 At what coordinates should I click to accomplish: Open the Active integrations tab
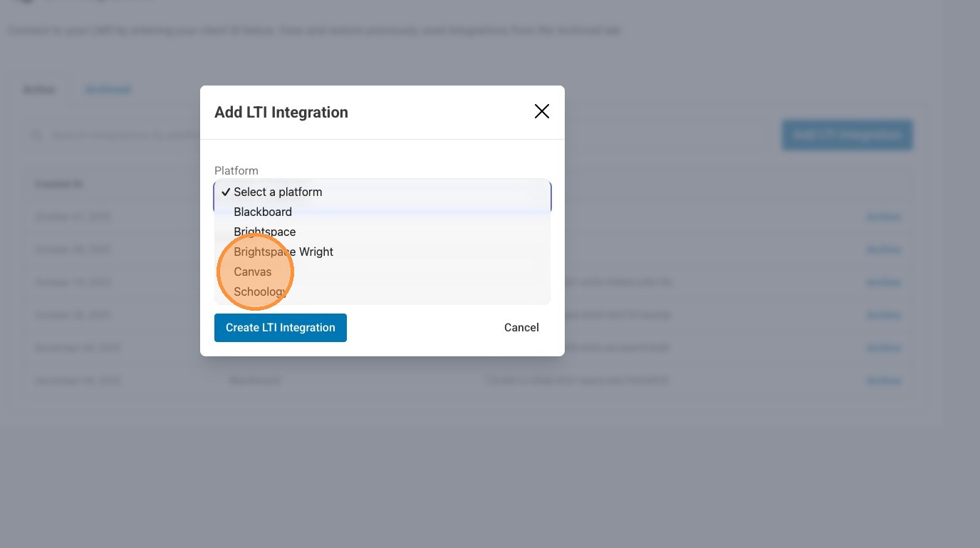point(39,90)
